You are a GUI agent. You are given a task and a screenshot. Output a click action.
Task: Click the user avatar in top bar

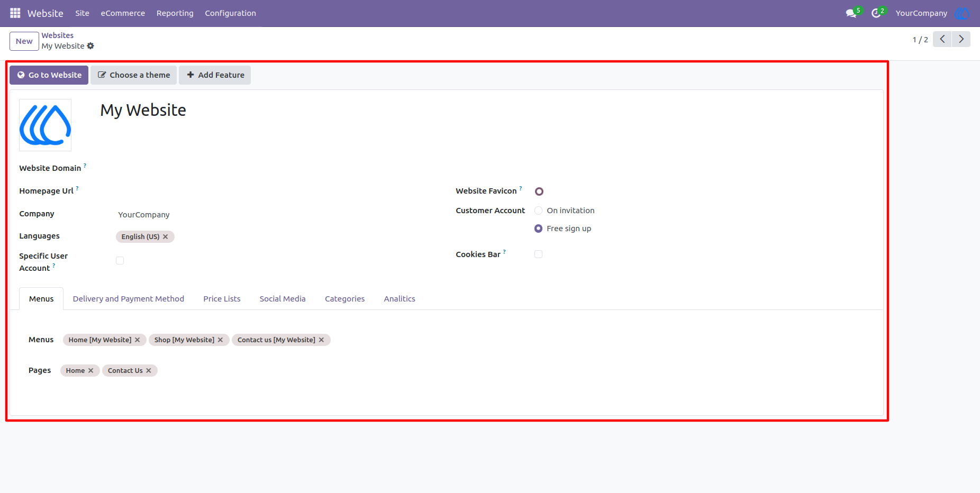tap(961, 13)
